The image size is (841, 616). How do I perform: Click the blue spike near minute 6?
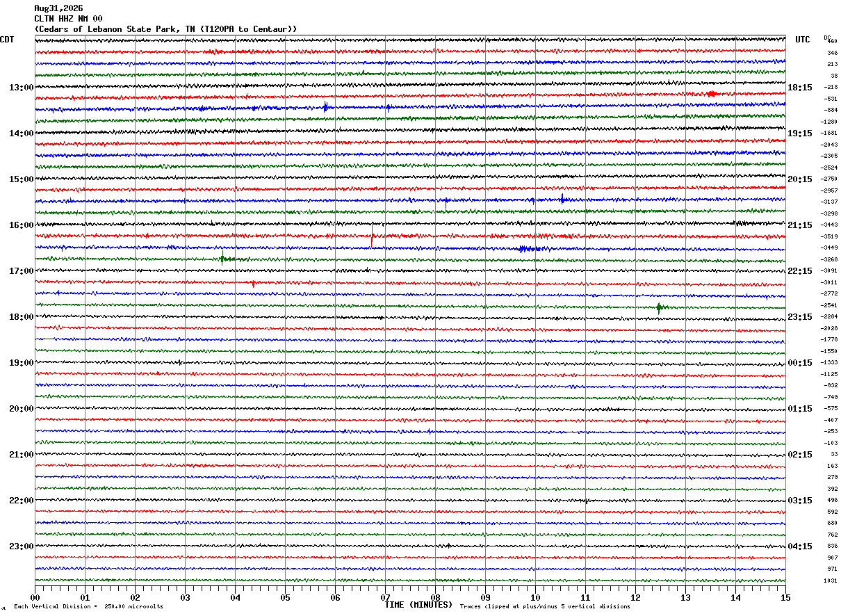[325, 106]
